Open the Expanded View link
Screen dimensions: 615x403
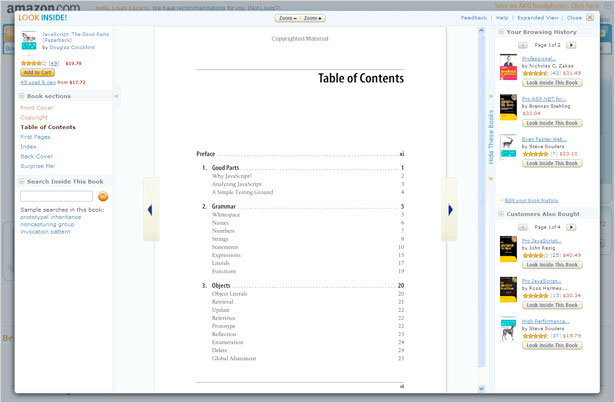tap(537, 18)
